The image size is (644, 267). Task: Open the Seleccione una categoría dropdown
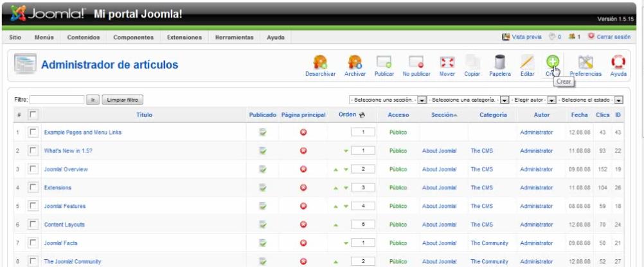pos(468,100)
